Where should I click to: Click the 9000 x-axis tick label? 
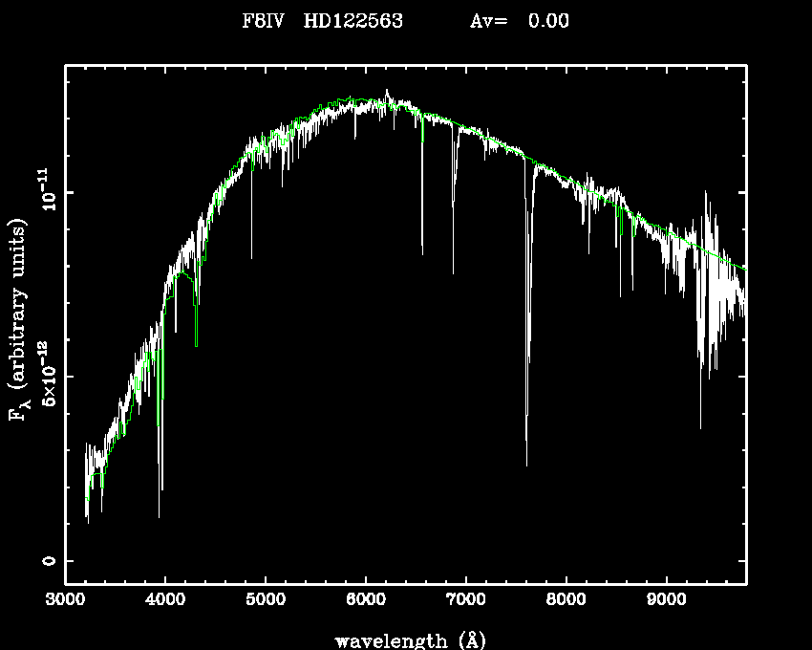coord(667,602)
